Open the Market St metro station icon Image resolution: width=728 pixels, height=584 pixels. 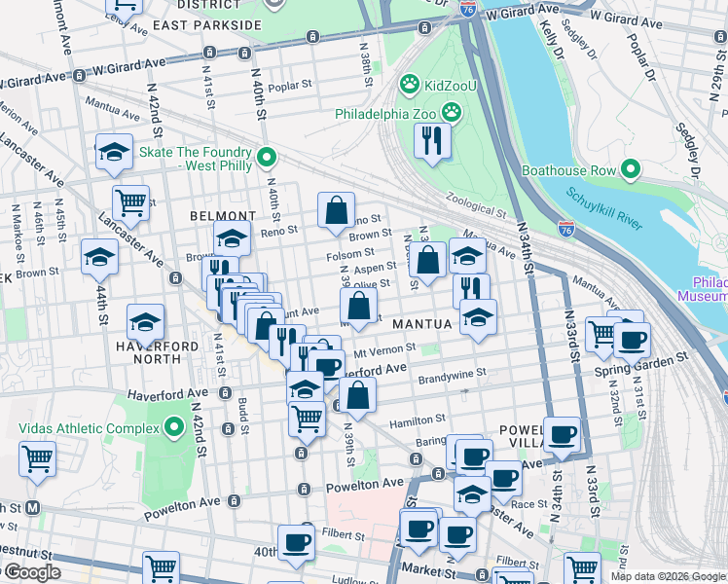[32, 508]
